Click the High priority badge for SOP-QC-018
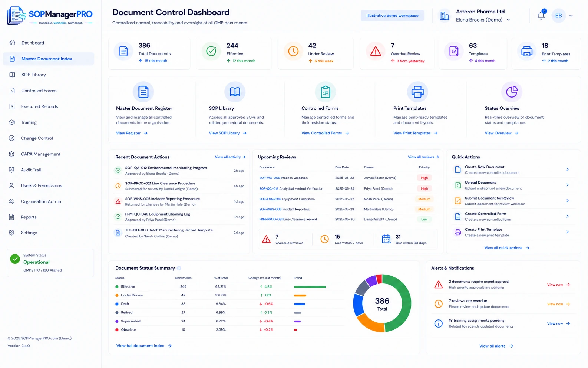This screenshot has height=368, width=588. pos(424,189)
